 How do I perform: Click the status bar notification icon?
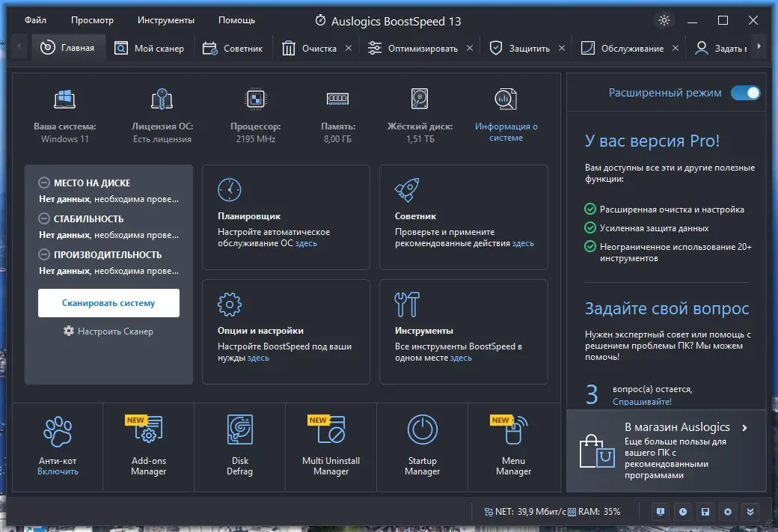coord(661,512)
